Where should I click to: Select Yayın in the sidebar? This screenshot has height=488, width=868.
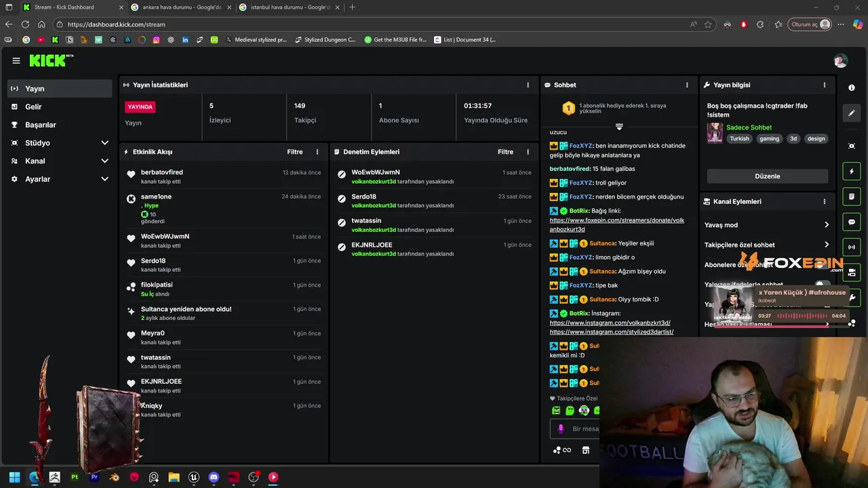pos(60,89)
